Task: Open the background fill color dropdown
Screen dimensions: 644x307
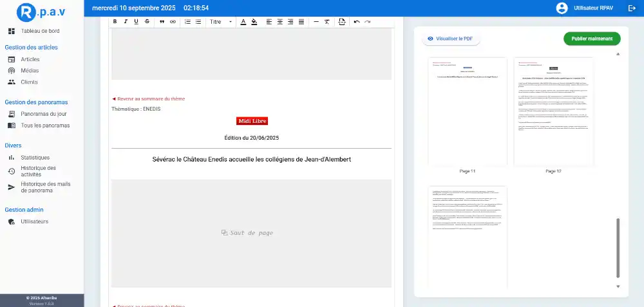Action: pyautogui.click(x=254, y=22)
